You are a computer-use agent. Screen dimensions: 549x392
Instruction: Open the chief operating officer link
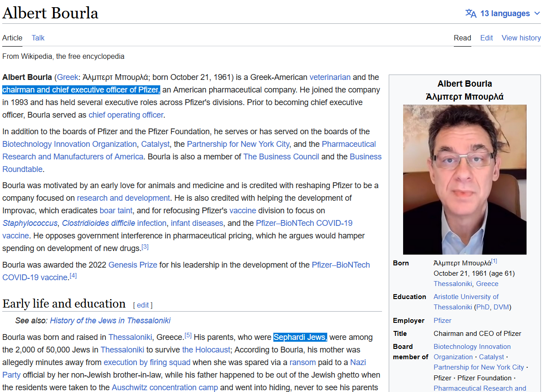pos(126,115)
